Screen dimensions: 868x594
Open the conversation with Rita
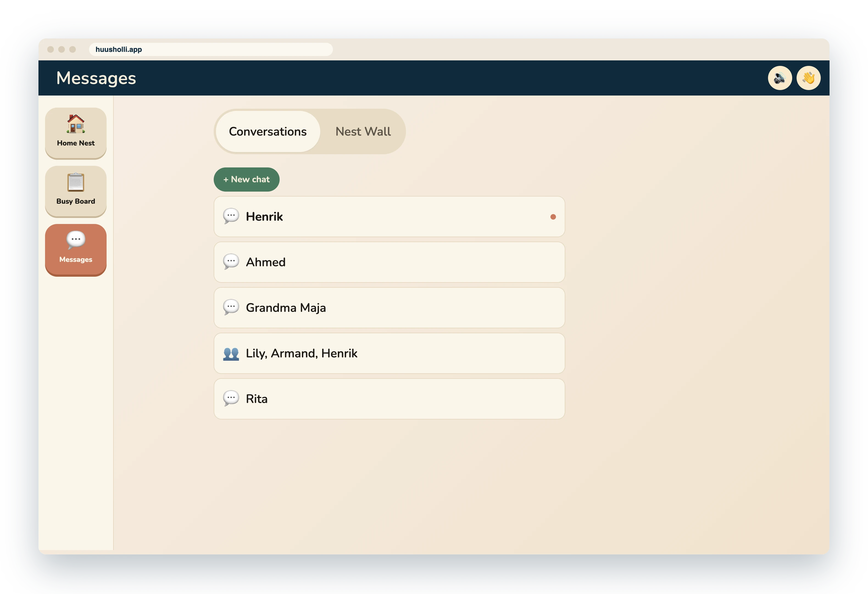pos(389,399)
